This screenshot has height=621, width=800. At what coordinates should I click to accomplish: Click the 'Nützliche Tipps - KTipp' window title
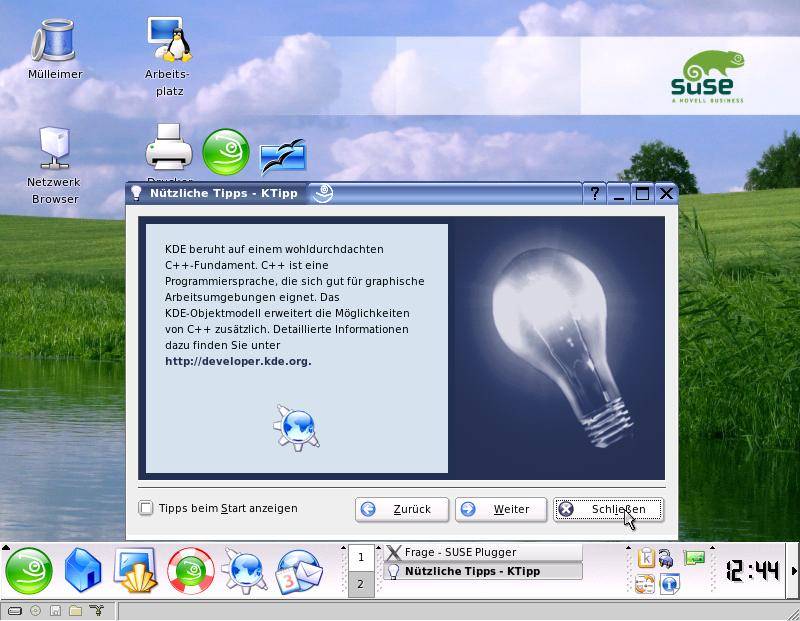(x=223, y=193)
